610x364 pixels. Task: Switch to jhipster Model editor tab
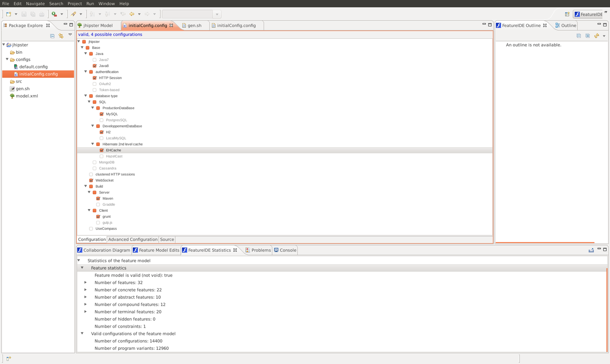point(98,25)
